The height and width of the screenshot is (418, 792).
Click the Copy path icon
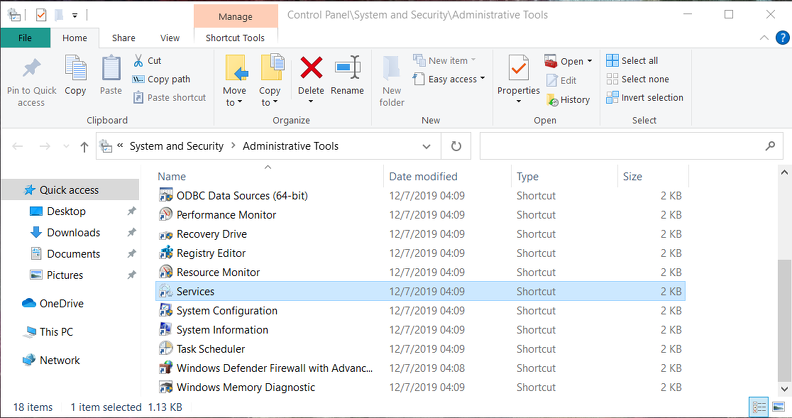point(138,79)
